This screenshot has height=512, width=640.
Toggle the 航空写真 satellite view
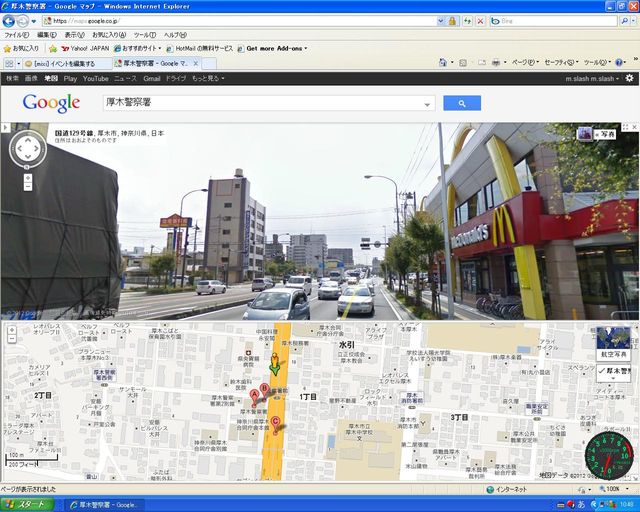click(613, 343)
